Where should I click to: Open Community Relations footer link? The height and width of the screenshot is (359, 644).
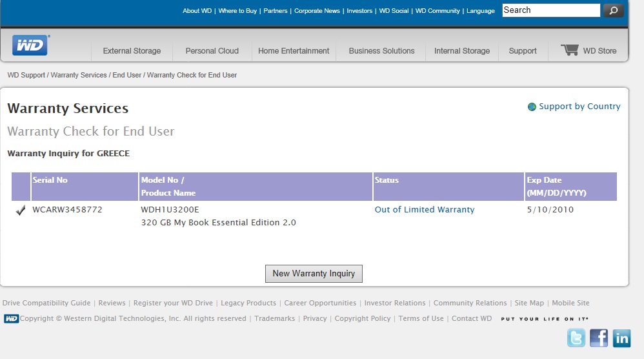tap(470, 303)
